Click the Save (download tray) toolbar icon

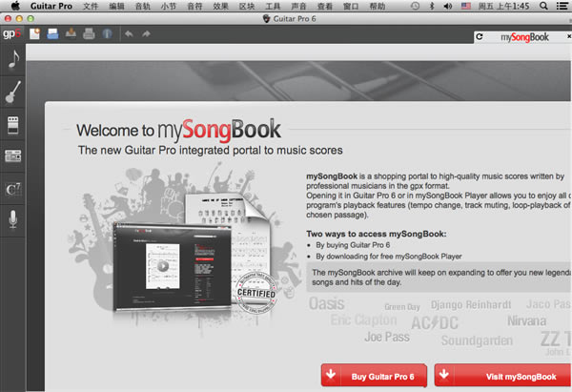(71, 35)
